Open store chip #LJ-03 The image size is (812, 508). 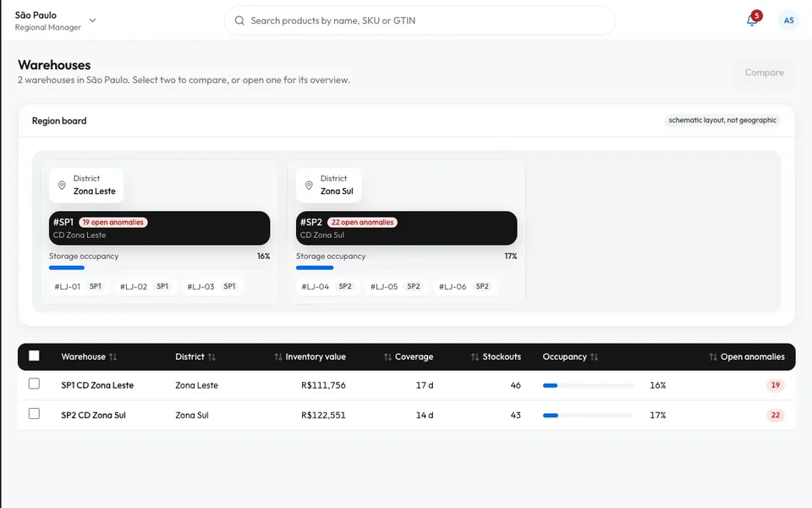tap(211, 286)
